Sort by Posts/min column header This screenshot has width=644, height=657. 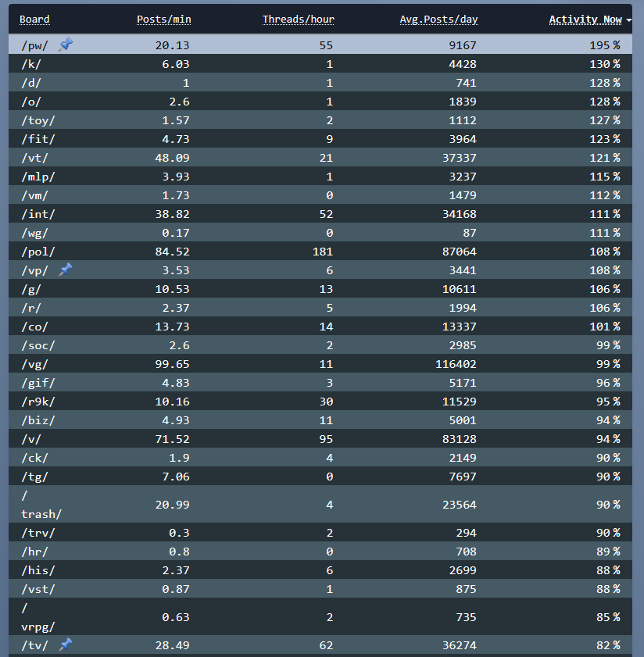(x=164, y=20)
